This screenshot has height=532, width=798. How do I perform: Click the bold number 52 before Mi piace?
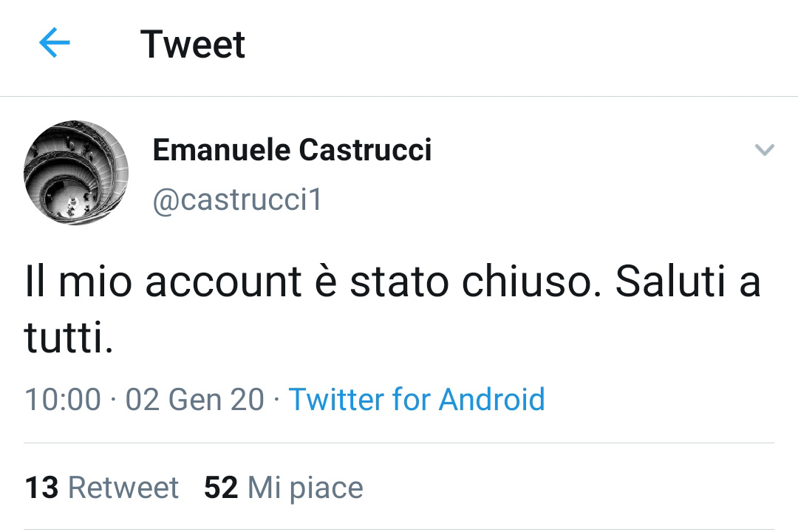(221, 487)
